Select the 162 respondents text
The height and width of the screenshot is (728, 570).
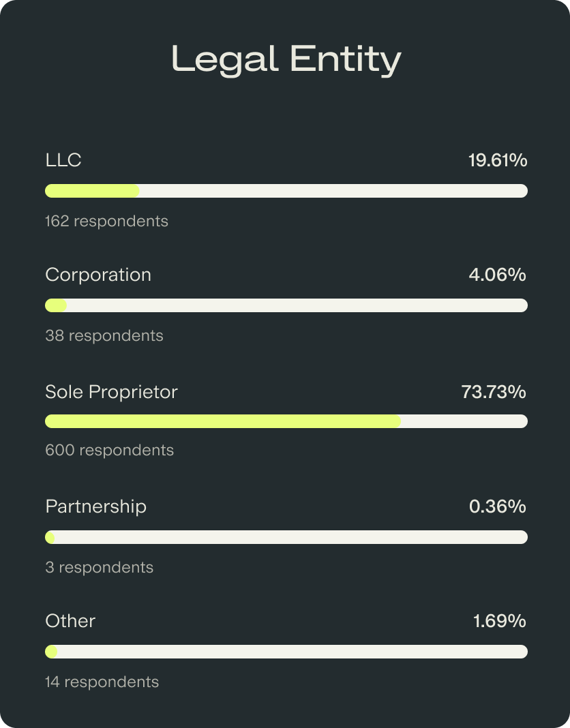tap(106, 221)
